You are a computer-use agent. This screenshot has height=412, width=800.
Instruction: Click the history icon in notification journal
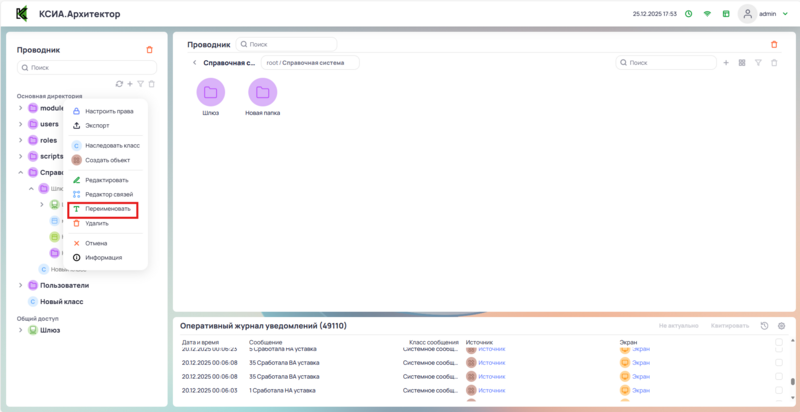coord(765,326)
